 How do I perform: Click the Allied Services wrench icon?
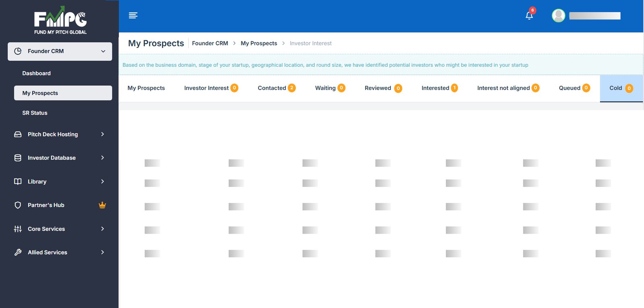[18, 253]
